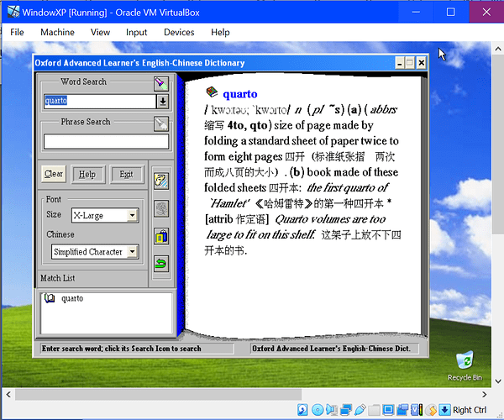Screen dimensions: 504x420
Task: Click the Phrase Search flashlight icon
Action: (161, 124)
